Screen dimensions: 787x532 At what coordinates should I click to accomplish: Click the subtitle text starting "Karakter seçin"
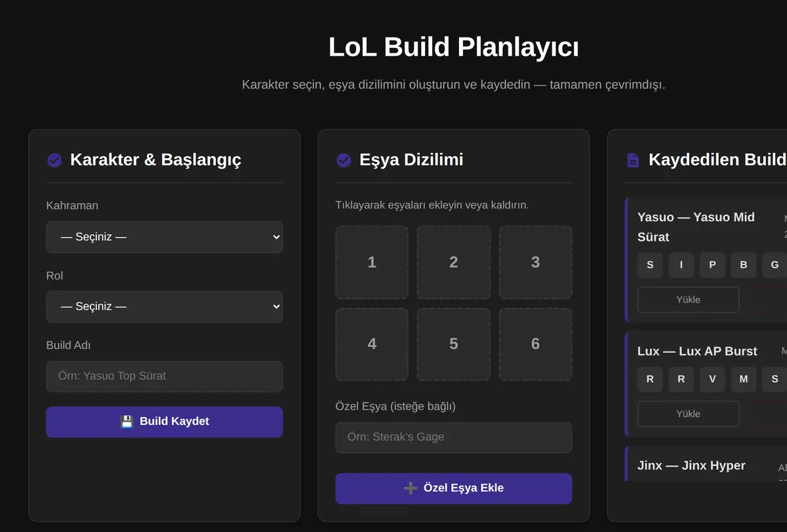point(454,85)
